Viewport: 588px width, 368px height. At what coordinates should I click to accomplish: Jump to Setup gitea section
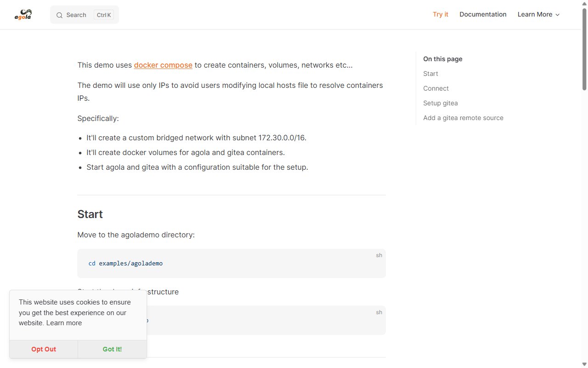441,103
